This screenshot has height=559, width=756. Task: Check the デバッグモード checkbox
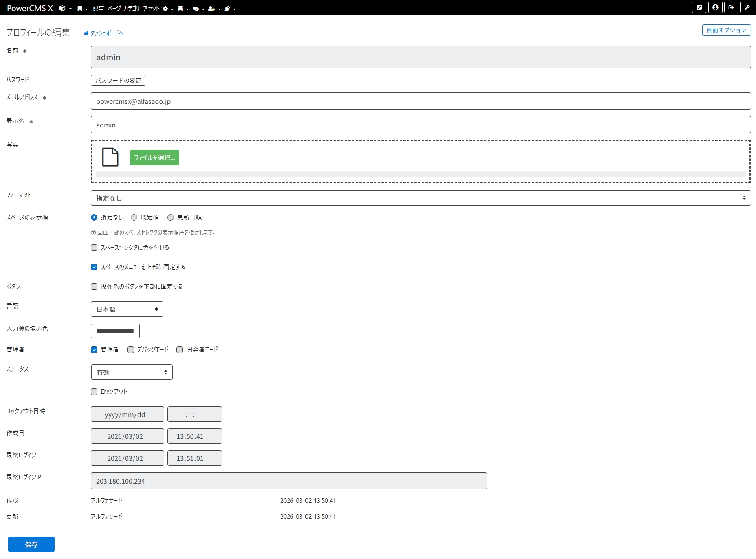tap(131, 350)
